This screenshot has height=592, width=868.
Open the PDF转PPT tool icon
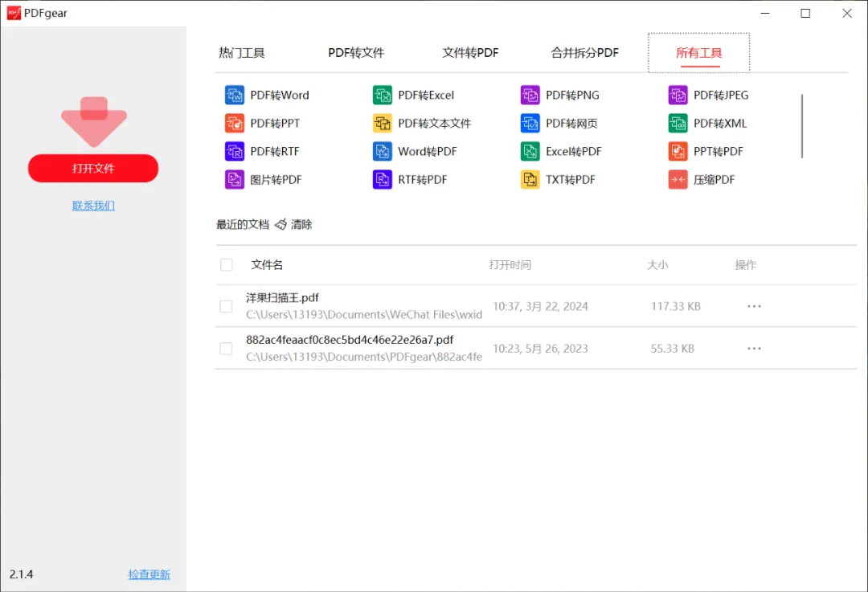pyautogui.click(x=234, y=124)
